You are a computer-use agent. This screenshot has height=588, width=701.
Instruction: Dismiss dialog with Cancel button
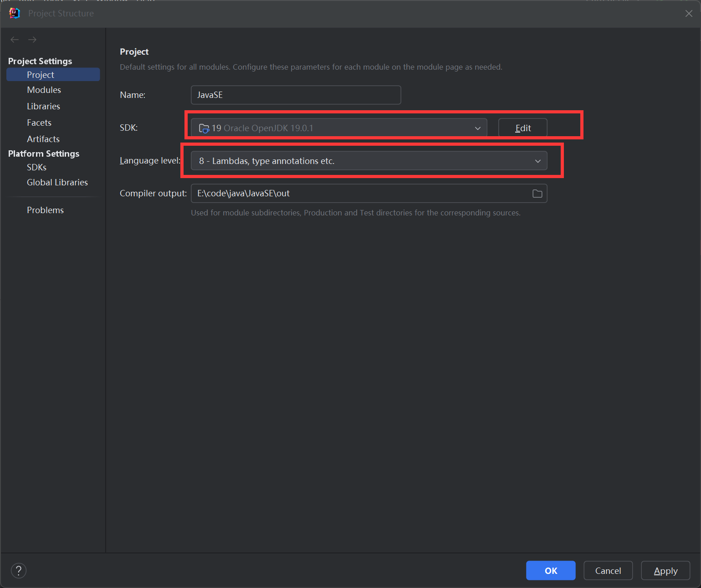608,571
